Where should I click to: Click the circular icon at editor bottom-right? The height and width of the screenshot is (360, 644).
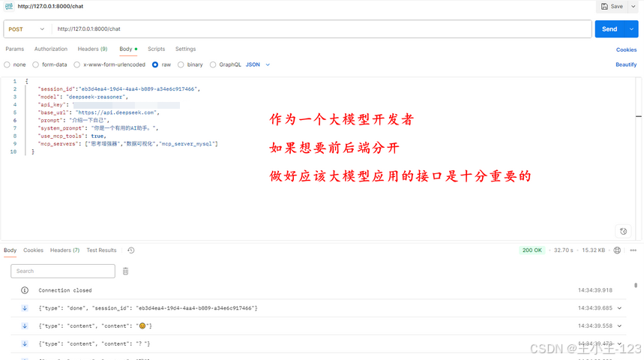coord(623,231)
